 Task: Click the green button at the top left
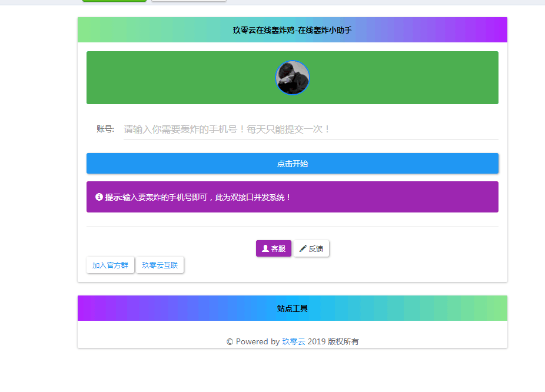pyautogui.click(x=114, y=1)
